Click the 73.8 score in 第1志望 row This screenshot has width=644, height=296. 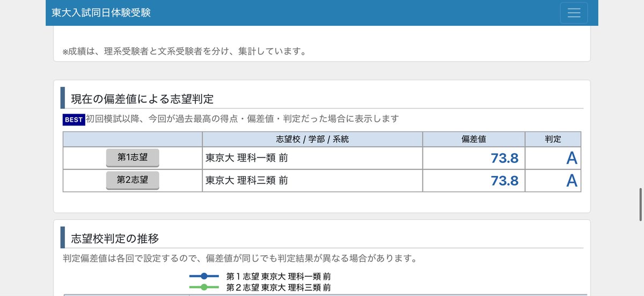[x=504, y=158]
